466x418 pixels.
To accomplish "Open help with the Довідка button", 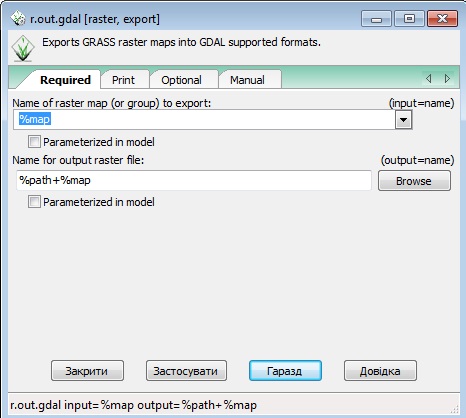I will coord(380,371).
